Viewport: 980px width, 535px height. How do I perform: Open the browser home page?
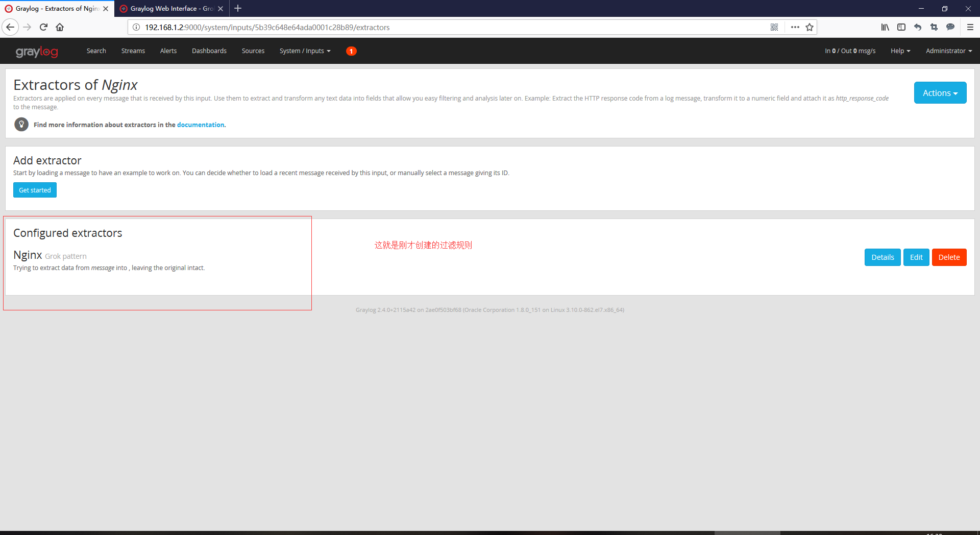coord(60,27)
